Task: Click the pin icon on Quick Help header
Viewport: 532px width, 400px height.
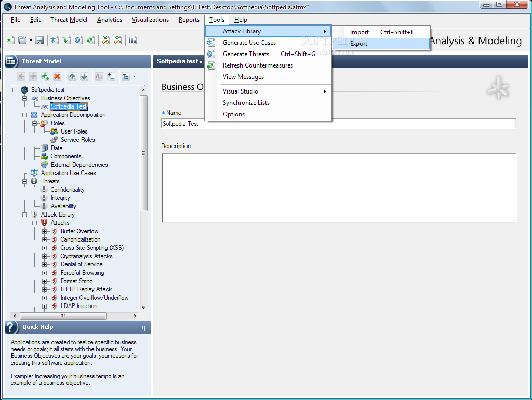Action: (143, 327)
